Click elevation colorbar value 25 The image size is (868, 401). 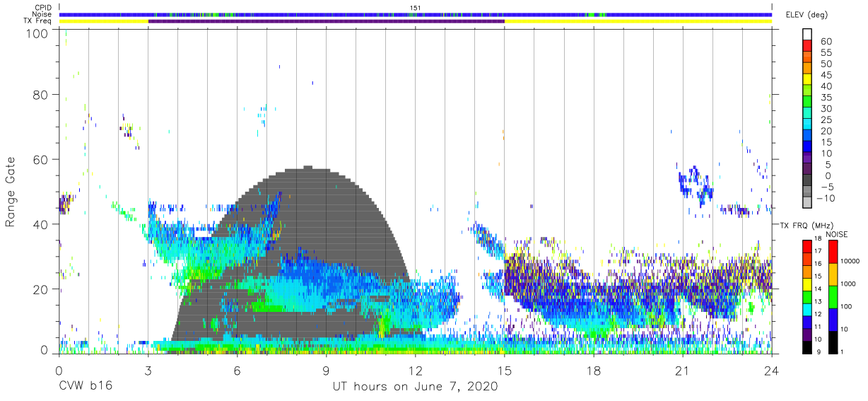coord(826,120)
